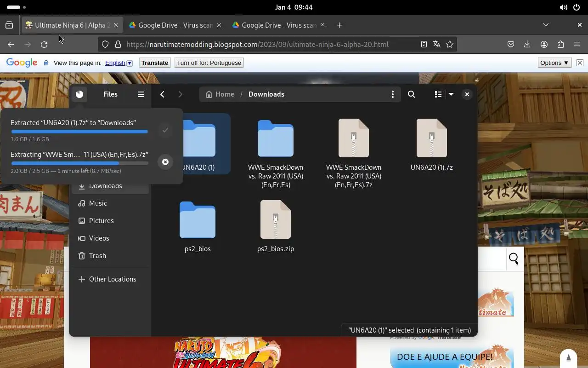Search inside the Downloads folder
The image size is (588, 368).
(x=412, y=94)
